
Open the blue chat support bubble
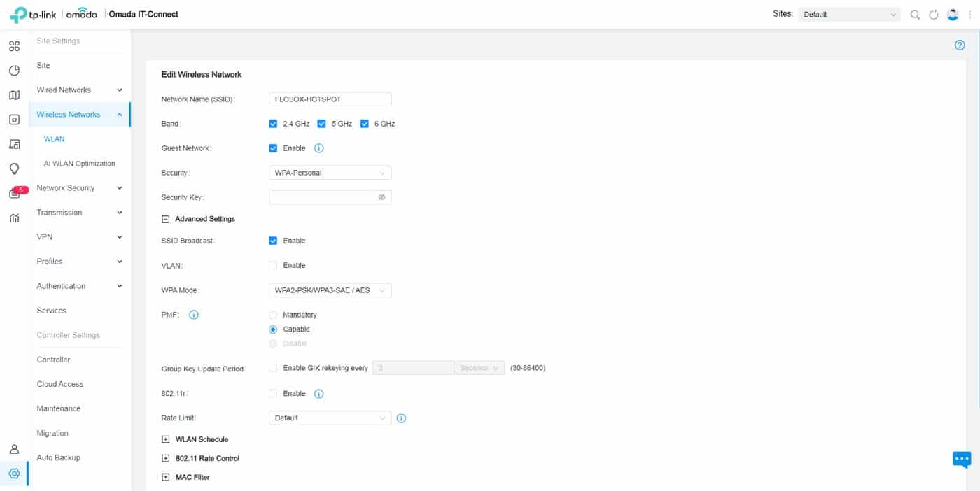962,460
